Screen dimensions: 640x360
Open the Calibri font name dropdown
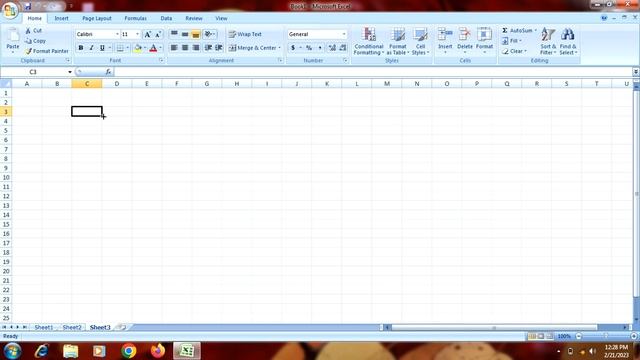point(117,34)
